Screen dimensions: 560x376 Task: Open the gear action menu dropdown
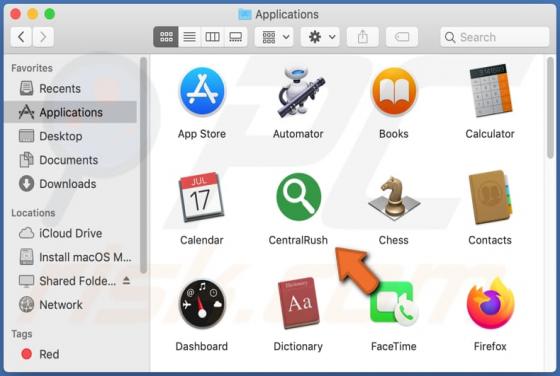pos(320,37)
